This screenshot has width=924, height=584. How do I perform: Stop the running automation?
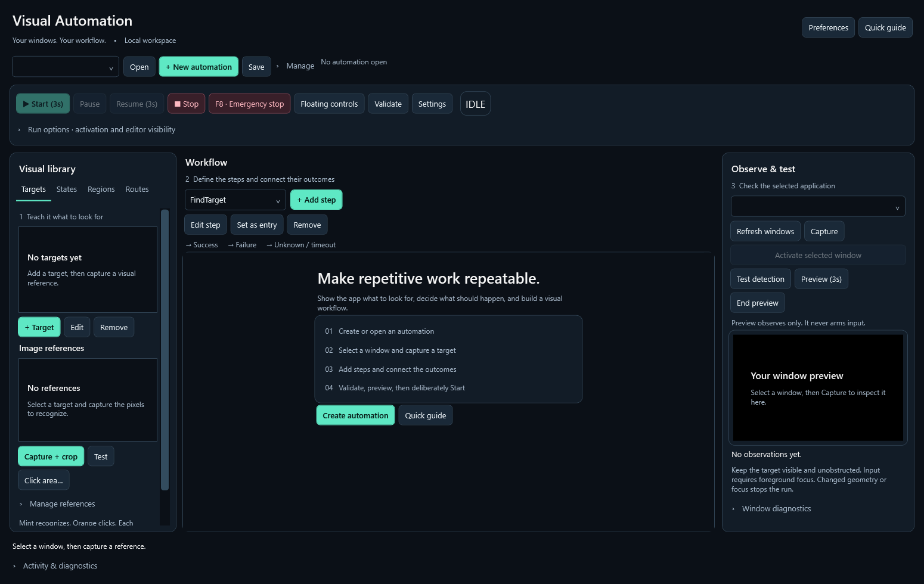pyautogui.click(x=187, y=104)
